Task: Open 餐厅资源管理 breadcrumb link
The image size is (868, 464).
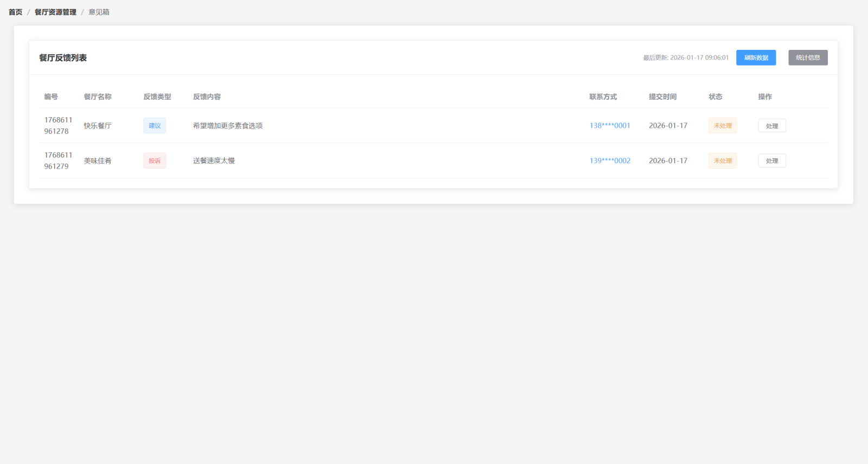Action: coord(55,12)
